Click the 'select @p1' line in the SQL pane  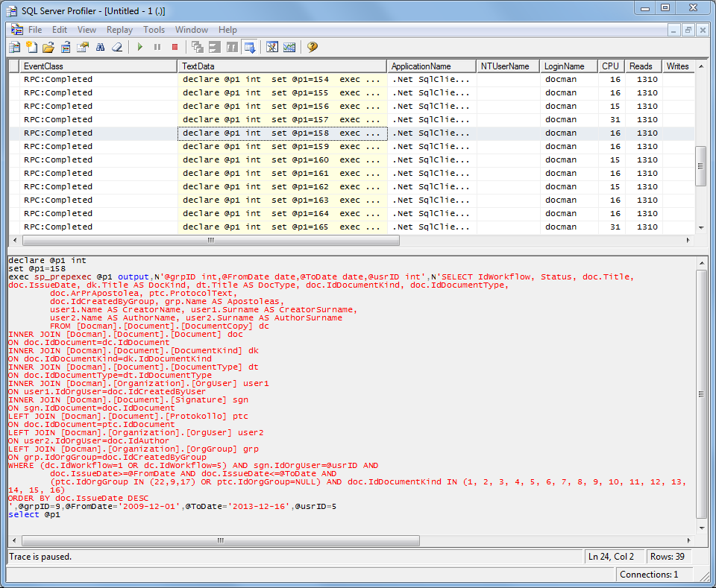pos(34,514)
